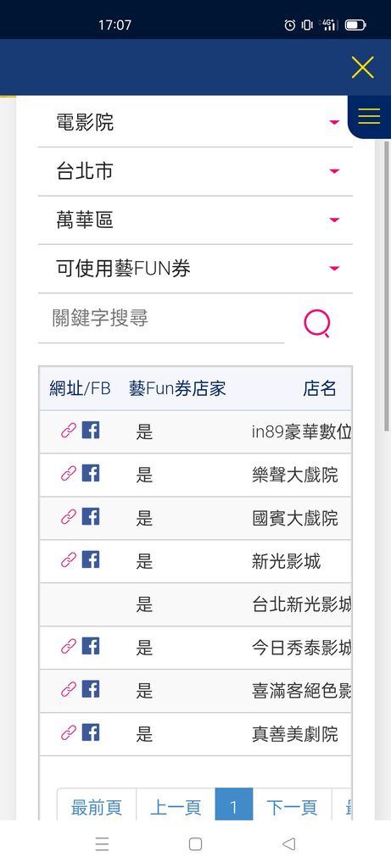
Task: Focus the 關鍵字搜尋 keyword field
Action: click(161, 319)
